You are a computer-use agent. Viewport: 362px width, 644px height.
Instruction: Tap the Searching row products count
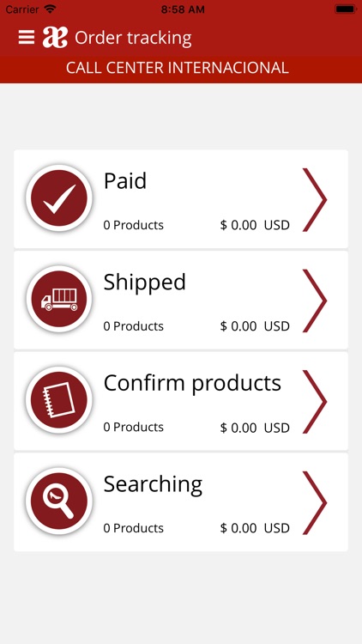pyautogui.click(x=133, y=528)
